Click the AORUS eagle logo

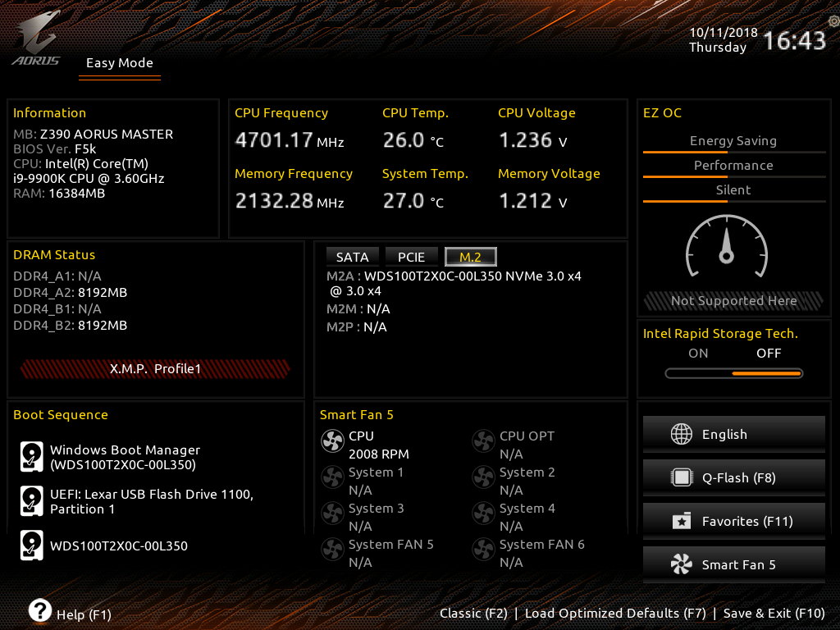(x=36, y=39)
